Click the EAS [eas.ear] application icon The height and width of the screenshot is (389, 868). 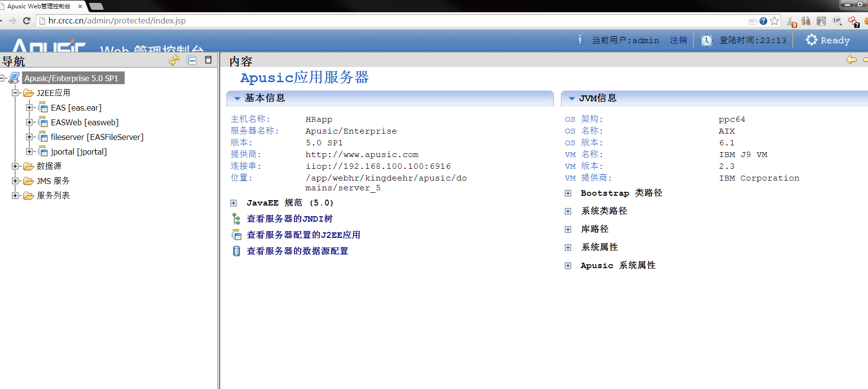43,108
